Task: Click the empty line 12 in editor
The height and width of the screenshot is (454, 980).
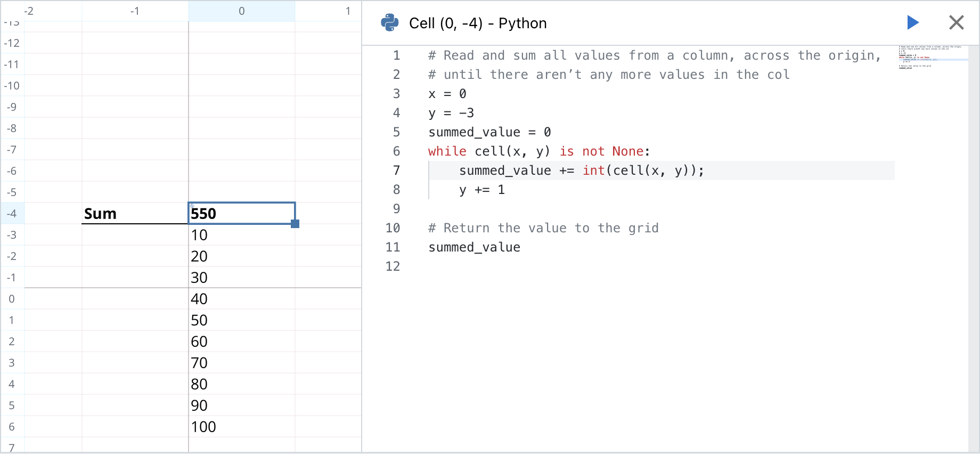Action: pyautogui.click(x=533, y=266)
